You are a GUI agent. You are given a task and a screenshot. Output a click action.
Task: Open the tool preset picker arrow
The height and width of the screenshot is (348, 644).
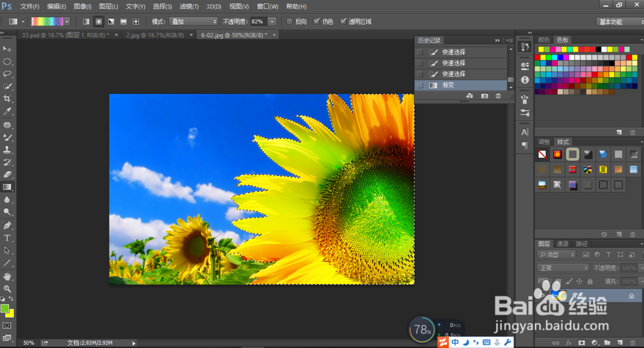23,21
